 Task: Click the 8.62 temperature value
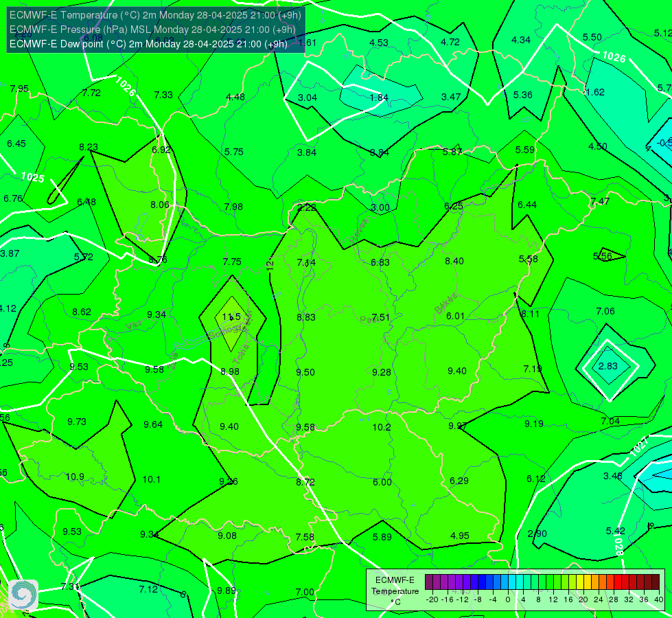pyautogui.click(x=82, y=312)
